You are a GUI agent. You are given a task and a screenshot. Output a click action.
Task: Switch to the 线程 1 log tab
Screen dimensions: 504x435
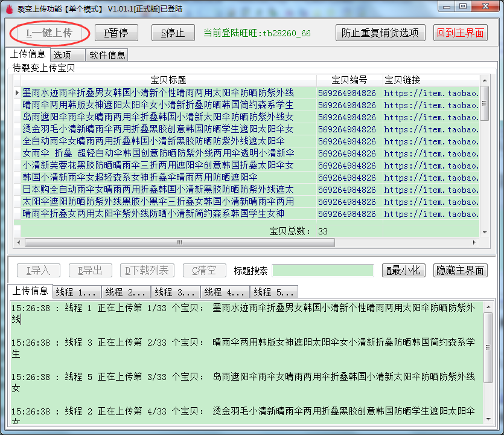[77, 292]
